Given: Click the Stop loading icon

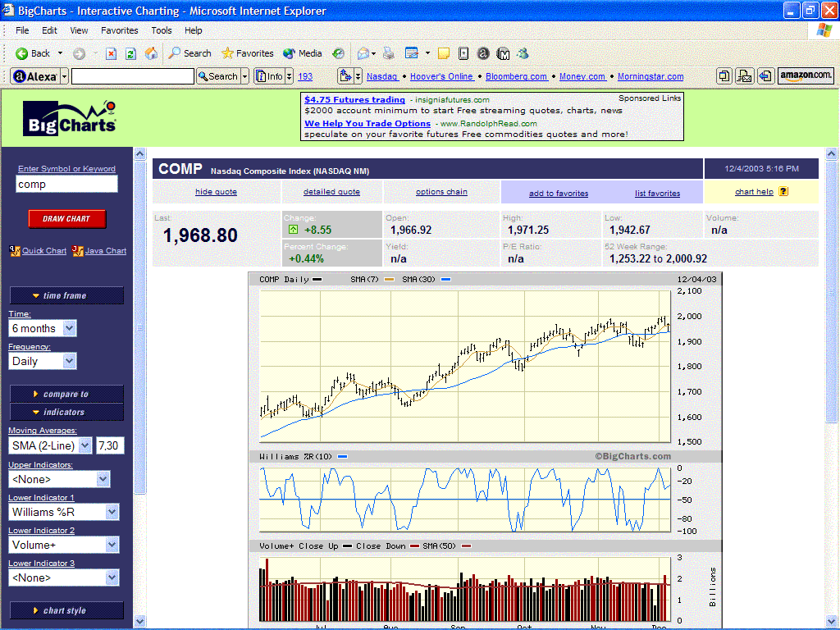Looking at the screenshot, I should pyautogui.click(x=110, y=53).
